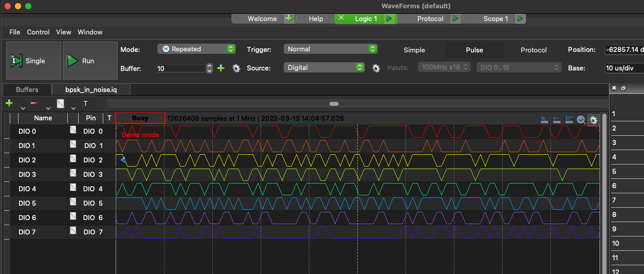Click the red remove signal minus icon
Viewport: 644px width, 274px height.
click(34, 103)
